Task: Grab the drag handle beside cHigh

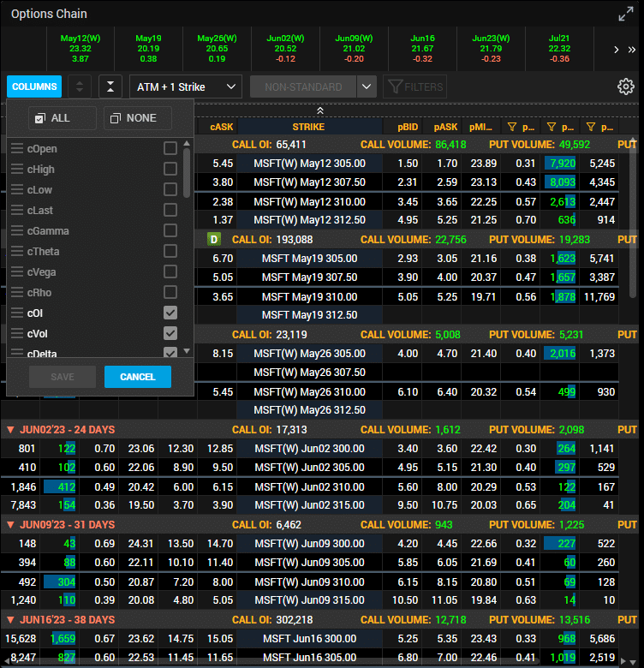Action: (17, 169)
